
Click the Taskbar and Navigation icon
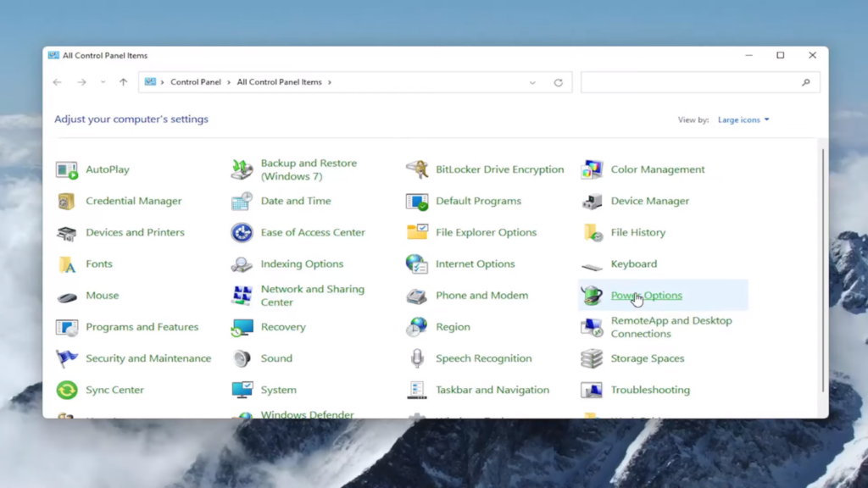point(417,390)
